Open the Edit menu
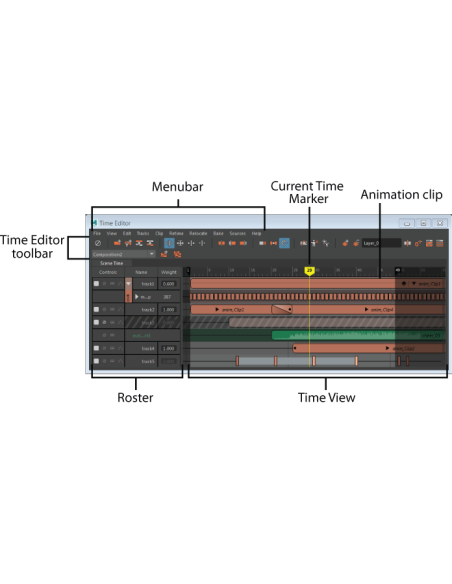Viewport: 452px width, 584px height. click(127, 233)
